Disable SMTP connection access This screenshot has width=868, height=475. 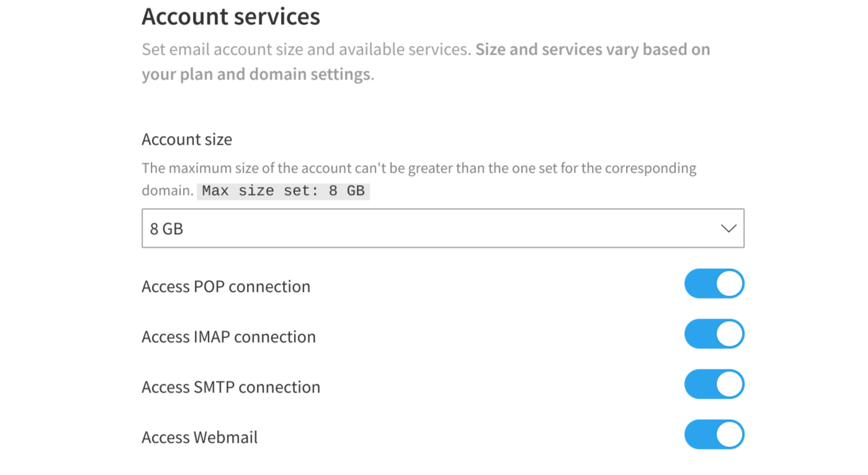pos(714,384)
